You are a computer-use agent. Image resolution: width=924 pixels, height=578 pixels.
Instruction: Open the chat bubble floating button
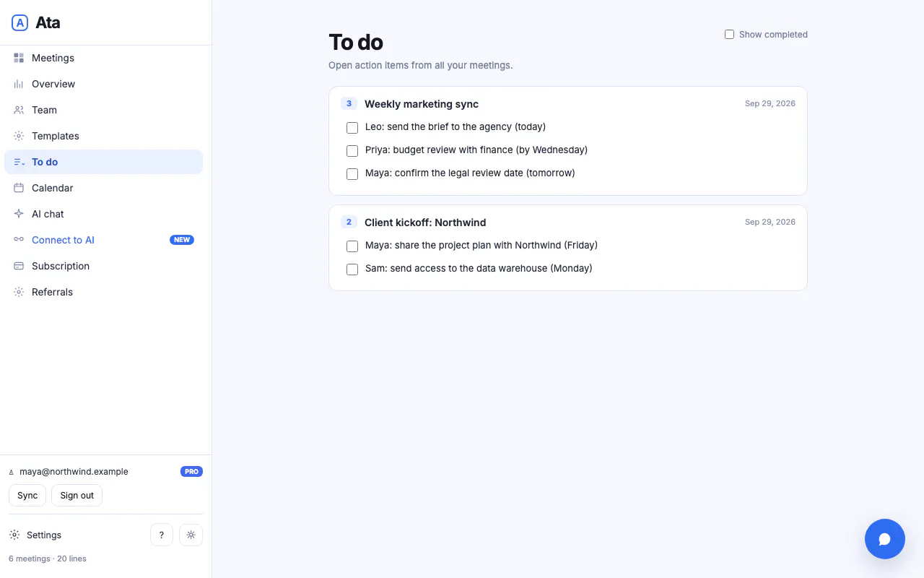(885, 539)
